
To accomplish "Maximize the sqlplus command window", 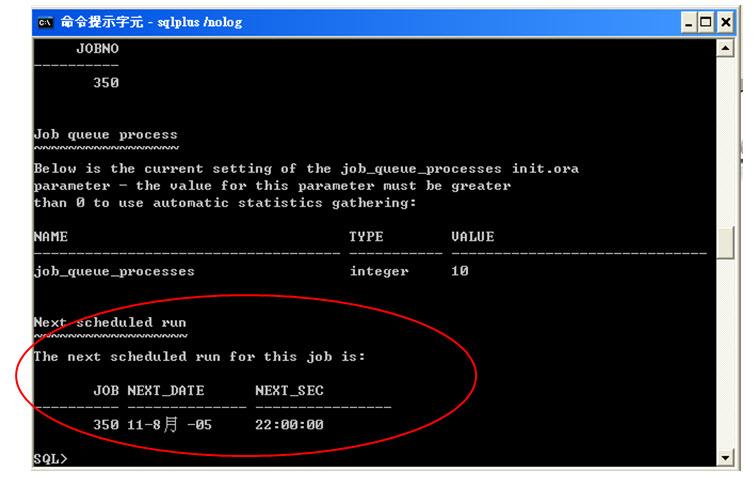I will tap(706, 23).
